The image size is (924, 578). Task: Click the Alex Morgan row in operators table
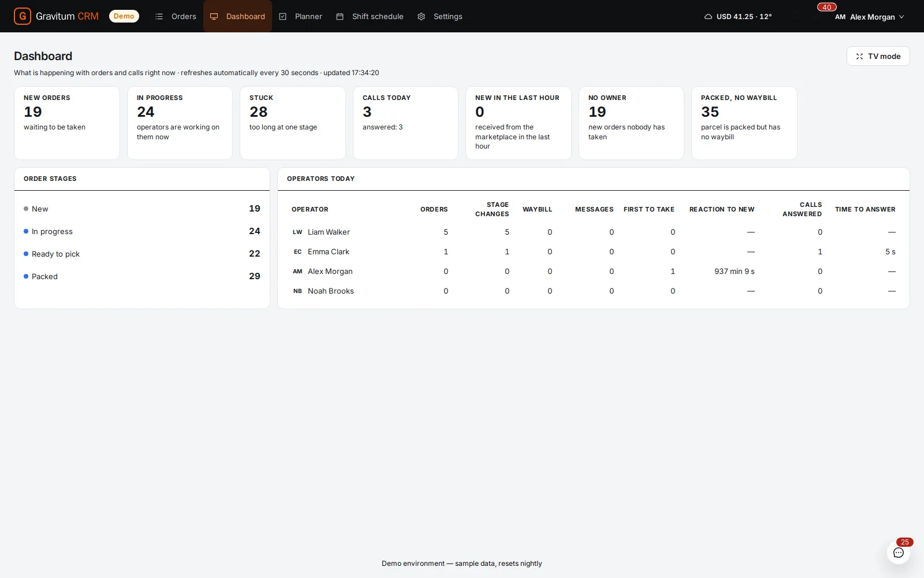pyautogui.click(x=594, y=272)
